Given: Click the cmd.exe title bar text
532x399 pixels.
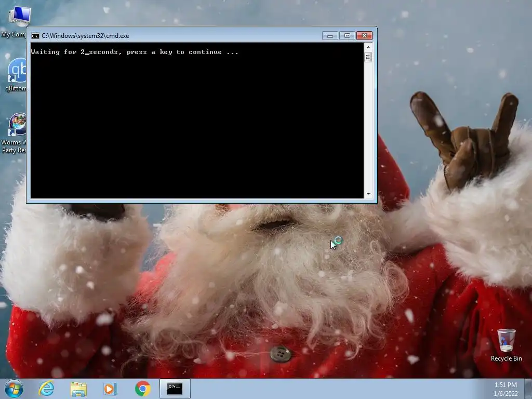Looking at the screenshot, I should (85, 36).
